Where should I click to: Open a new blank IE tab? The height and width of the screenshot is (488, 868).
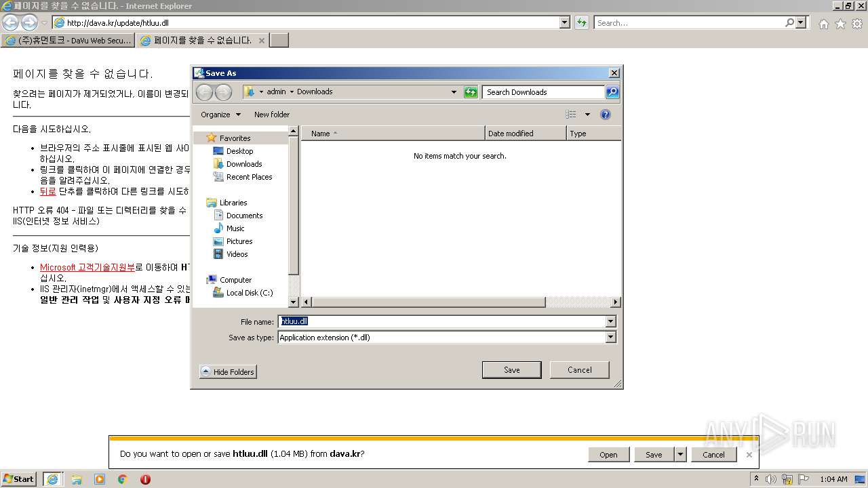279,41
